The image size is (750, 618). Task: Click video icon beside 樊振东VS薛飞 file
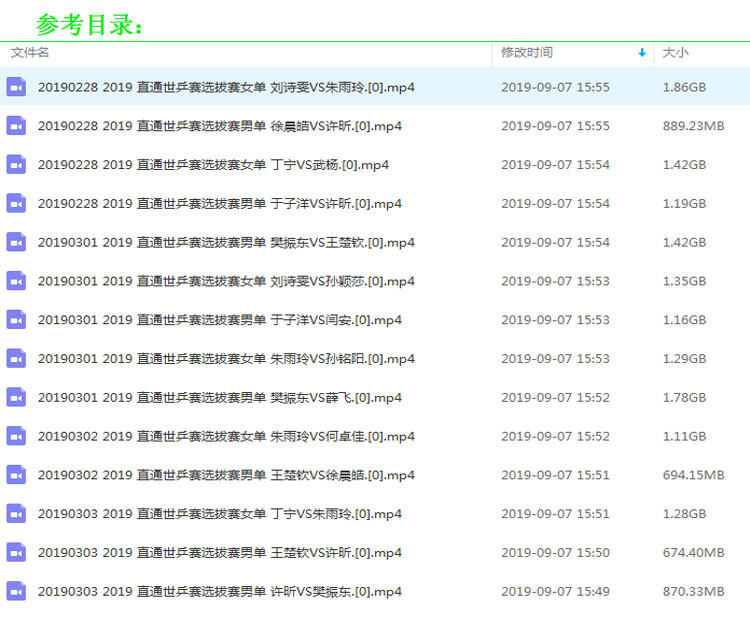(16, 397)
